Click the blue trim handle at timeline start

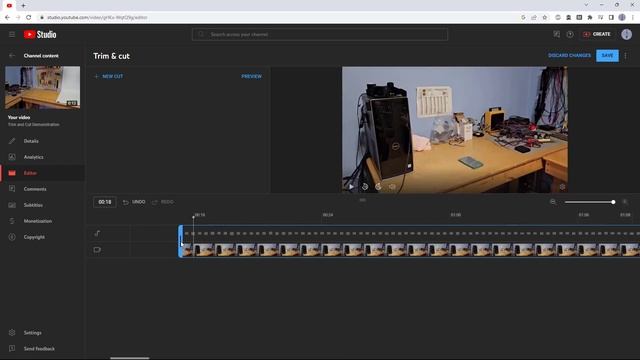point(180,241)
